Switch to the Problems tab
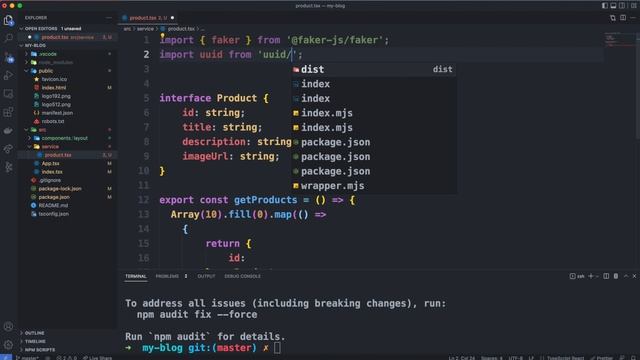 pyautogui.click(x=171, y=276)
